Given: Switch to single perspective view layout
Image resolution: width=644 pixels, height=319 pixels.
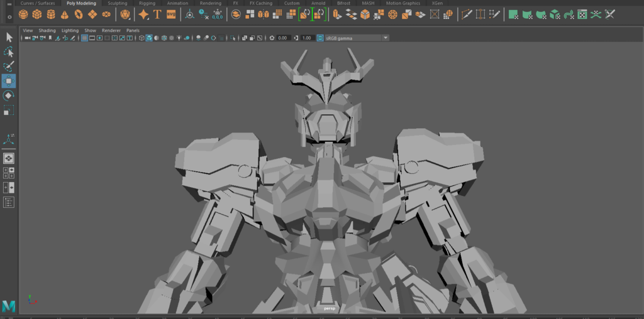Looking at the screenshot, I should 9,158.
